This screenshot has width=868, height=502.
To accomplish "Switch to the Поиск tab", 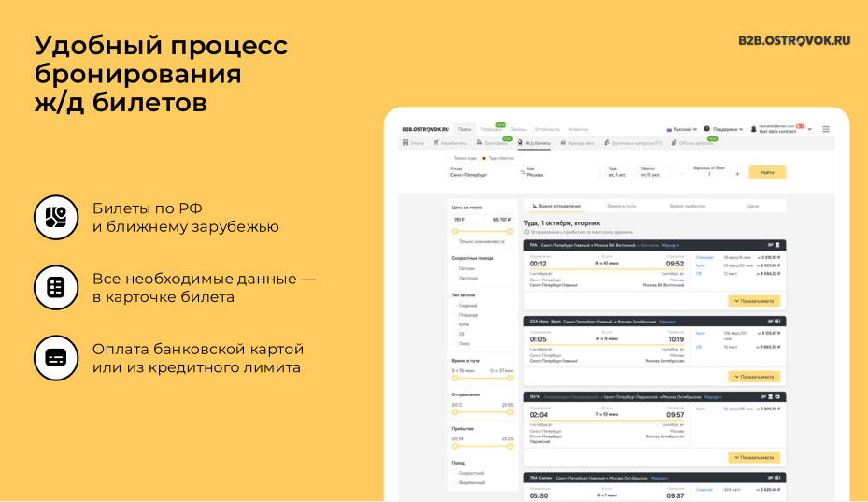I will click(x=464, y=129).
